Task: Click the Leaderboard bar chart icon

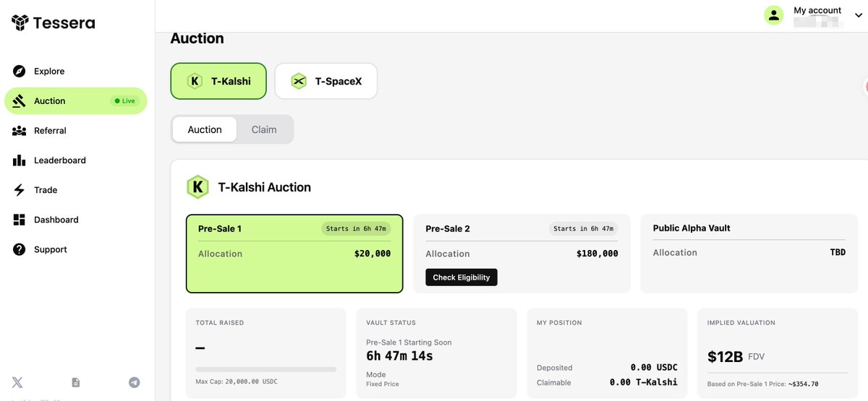Action: tap(20, 160)
